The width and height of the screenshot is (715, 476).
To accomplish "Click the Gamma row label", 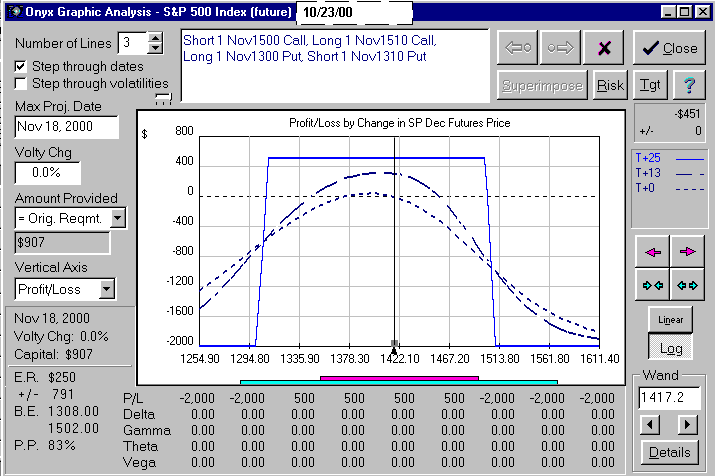I will (147, 430).
